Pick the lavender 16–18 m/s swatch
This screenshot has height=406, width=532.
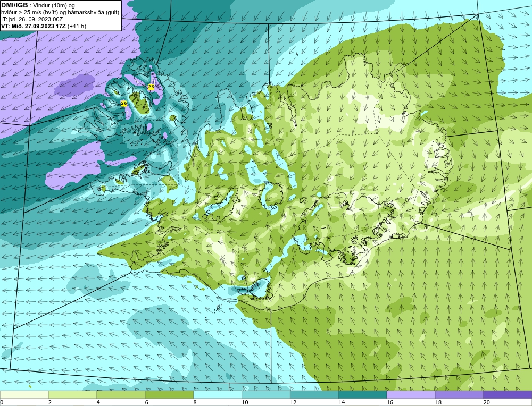point(411,394)
